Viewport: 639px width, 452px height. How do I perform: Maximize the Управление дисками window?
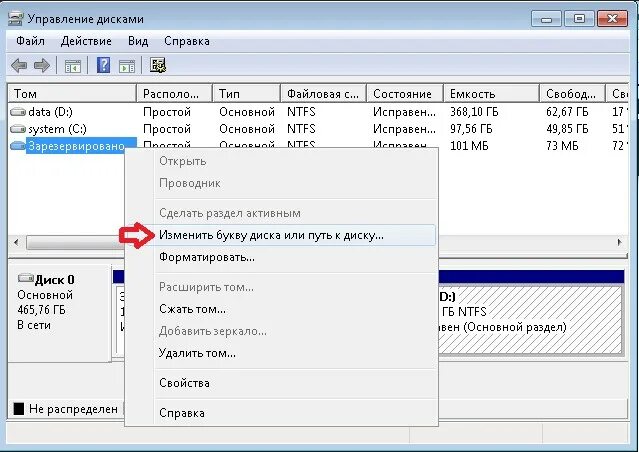(x=579, y=19)
